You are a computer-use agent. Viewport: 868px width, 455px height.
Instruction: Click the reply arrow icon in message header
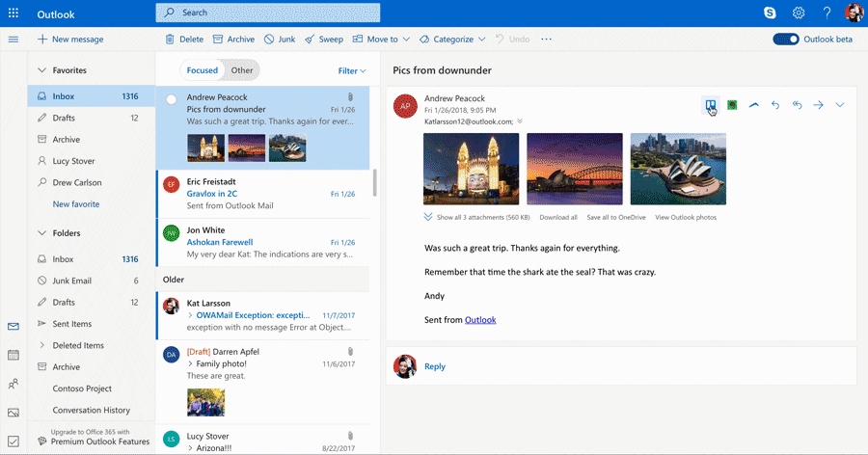pos(775,105)
